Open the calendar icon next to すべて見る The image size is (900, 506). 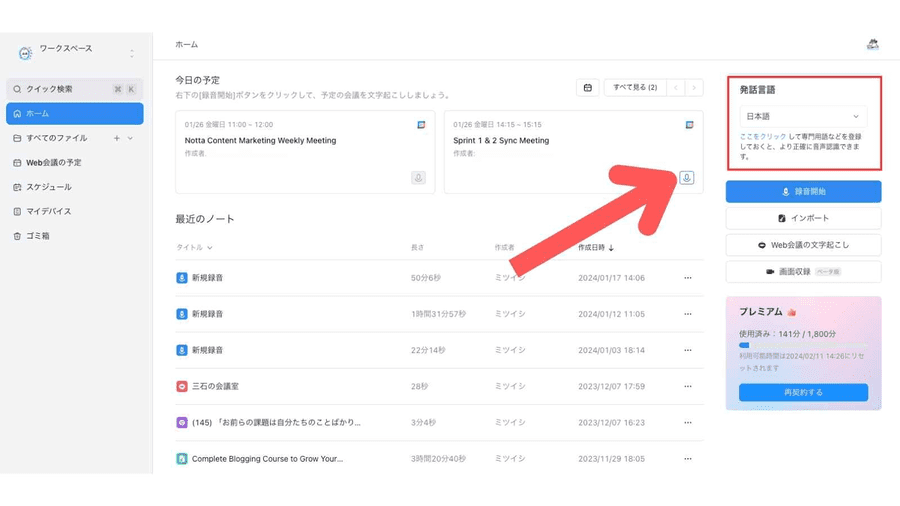click(588, 88)
